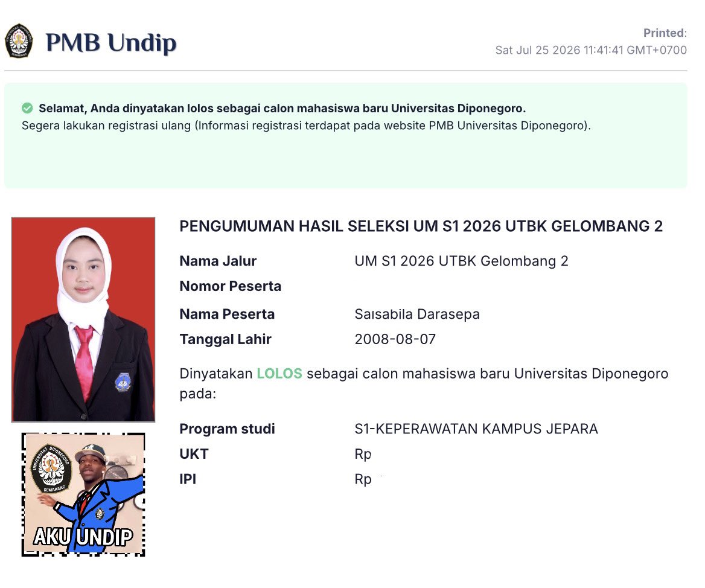The image size is (705, 588).
Task: Select value 'UM S1 2026 UTBK Gelombang 2'
Action: tap(461, 261)
